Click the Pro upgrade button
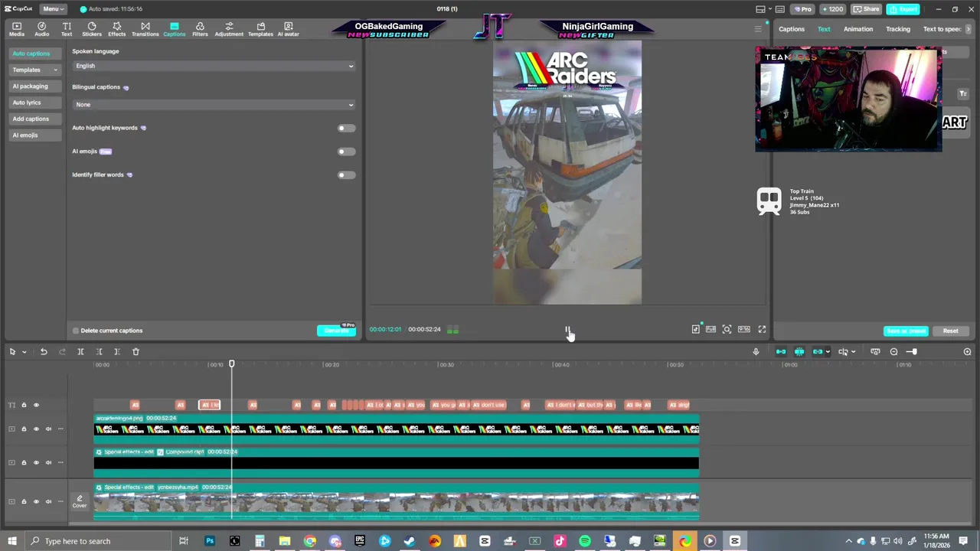Screen dimensions: 980x551 coord(803,9)
